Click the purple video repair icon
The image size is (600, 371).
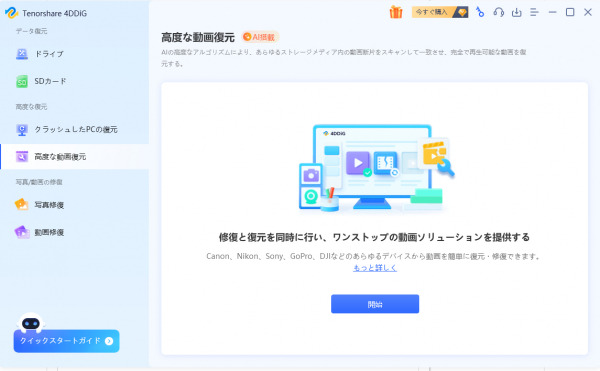tap(22, 232)
